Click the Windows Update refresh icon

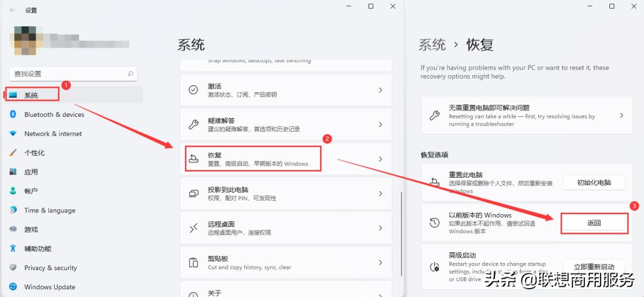(x=13, y=287)
